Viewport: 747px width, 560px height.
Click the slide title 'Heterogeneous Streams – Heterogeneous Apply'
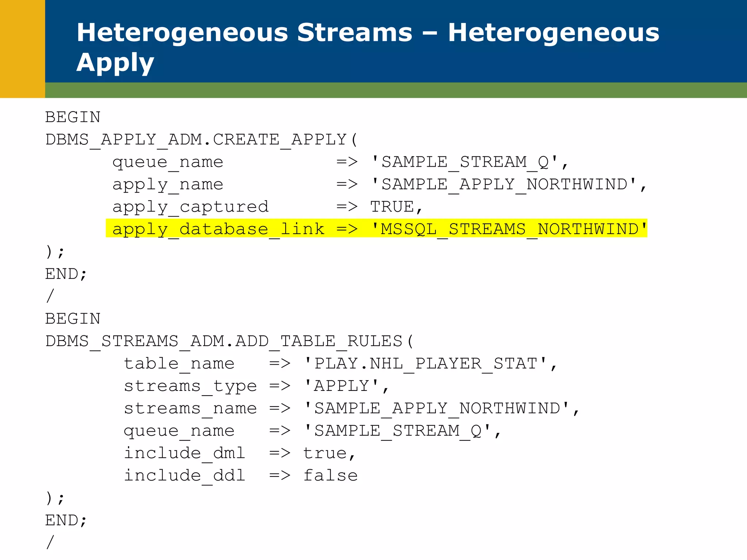click(368, 47)
